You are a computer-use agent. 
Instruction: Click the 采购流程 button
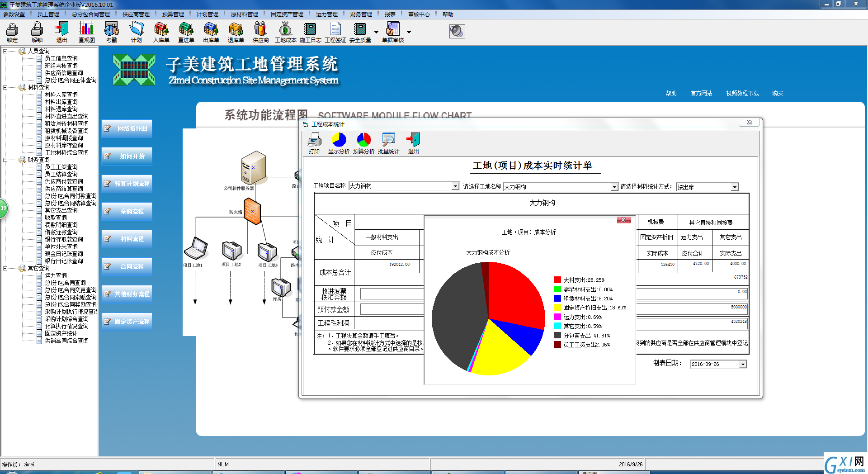click(127, 211)
